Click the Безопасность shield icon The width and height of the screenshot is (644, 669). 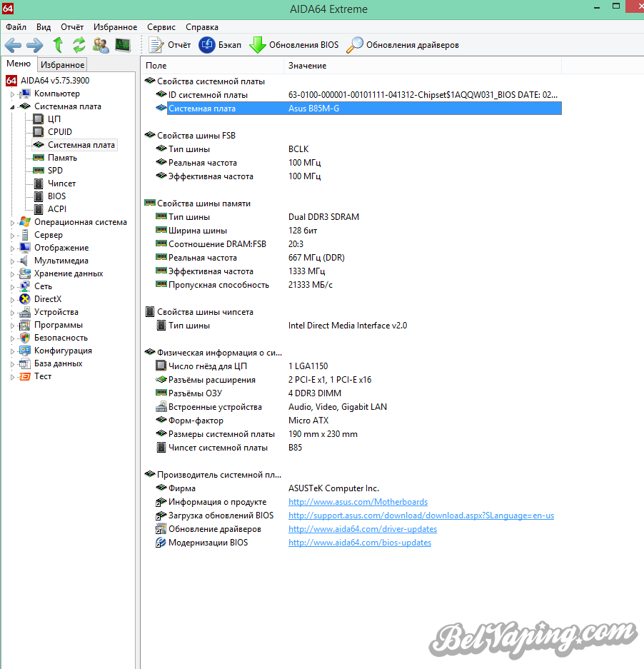coord(25,338)
